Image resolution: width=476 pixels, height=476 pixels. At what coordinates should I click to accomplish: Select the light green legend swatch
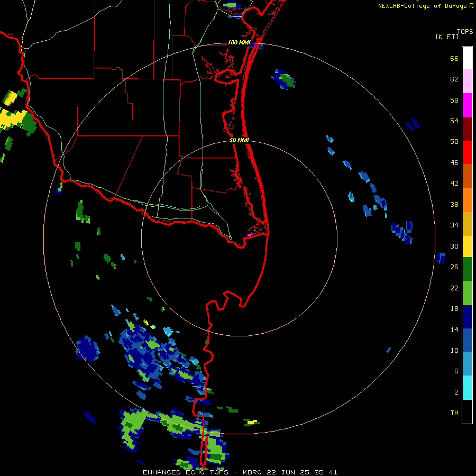[x=467, y=293]
